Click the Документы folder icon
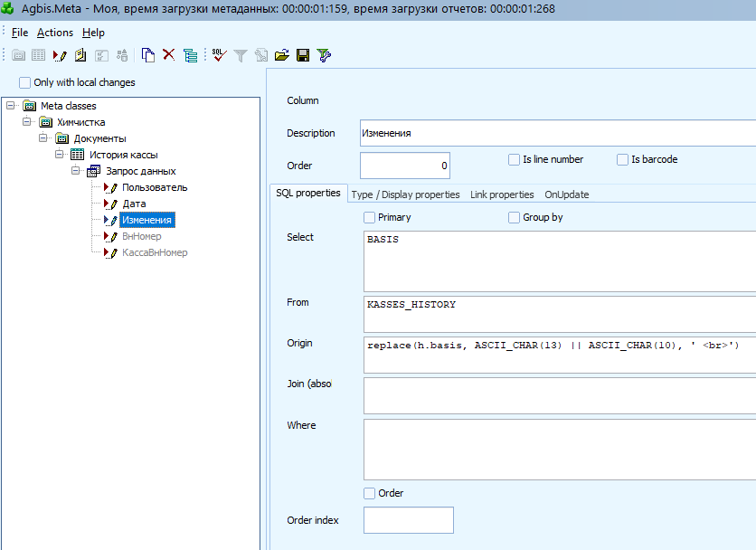Viewport: 756px width, 550px height. (62, 138)
